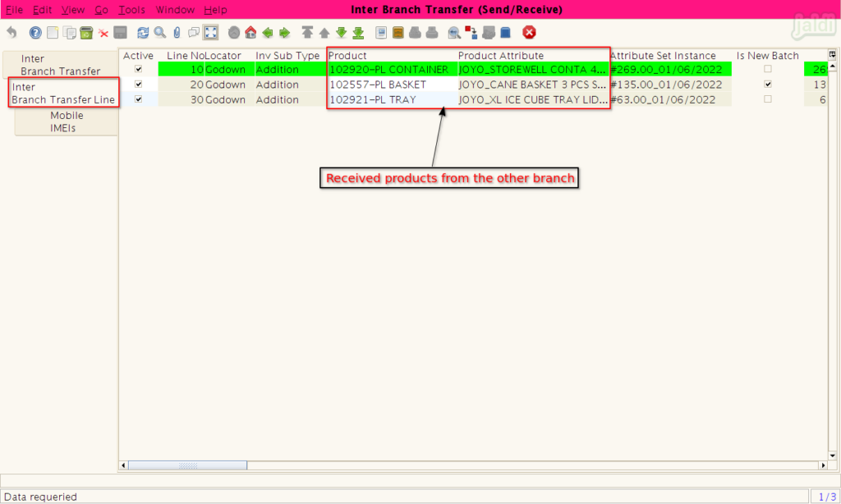Image resolution: width=841 pixels, height=504 pixels.
Task: Click horizontal scrollbar left arrow
Action: 123,465
